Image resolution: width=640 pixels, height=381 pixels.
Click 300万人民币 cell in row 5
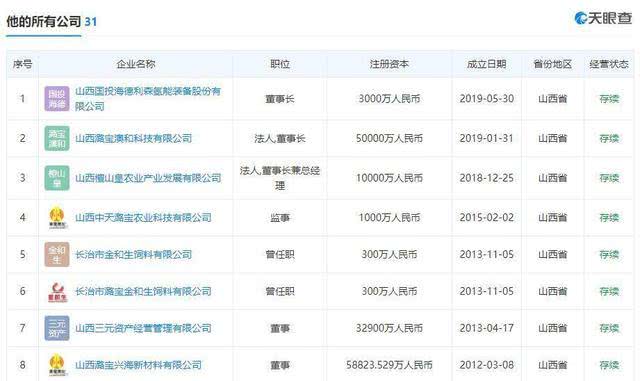(389, 254)
